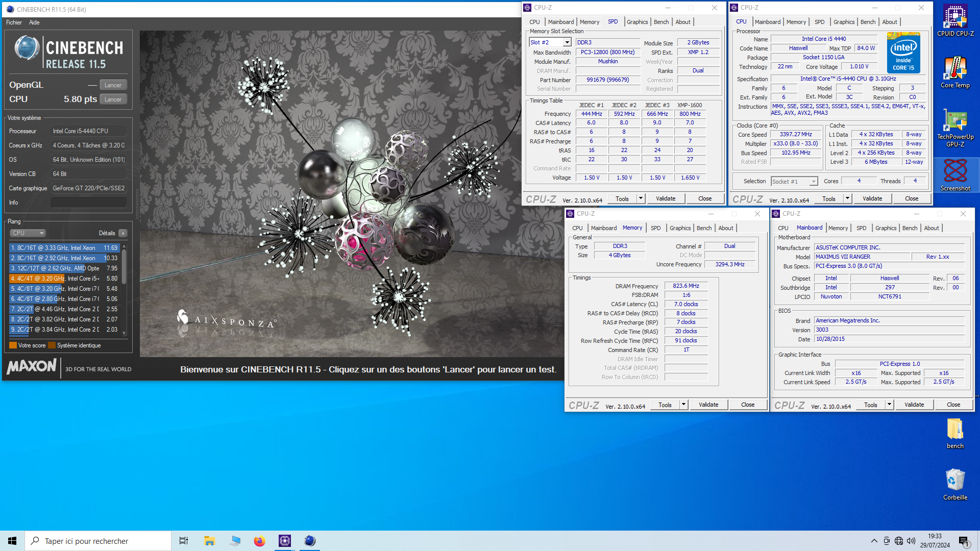The height and width of the screenshot is (551, 980).
Task: Open Bench tab in CPU window
Action: point(868,22)
